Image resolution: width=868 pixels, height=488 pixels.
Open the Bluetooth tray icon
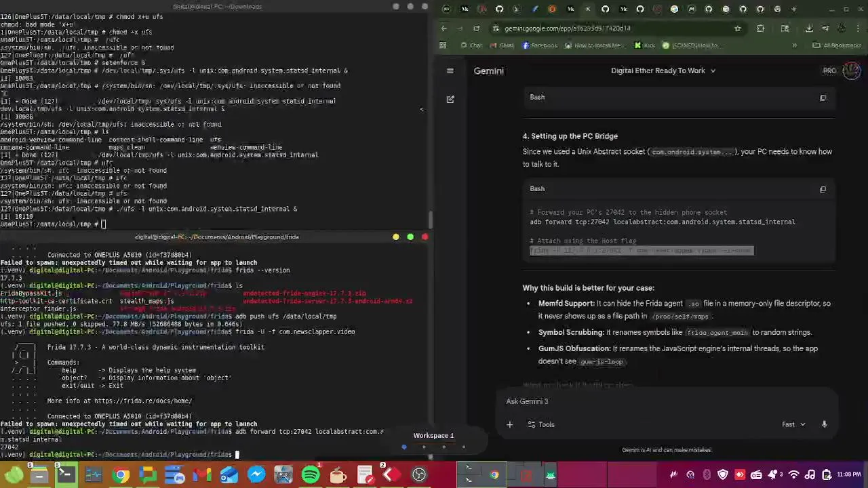tap(707, 474)
